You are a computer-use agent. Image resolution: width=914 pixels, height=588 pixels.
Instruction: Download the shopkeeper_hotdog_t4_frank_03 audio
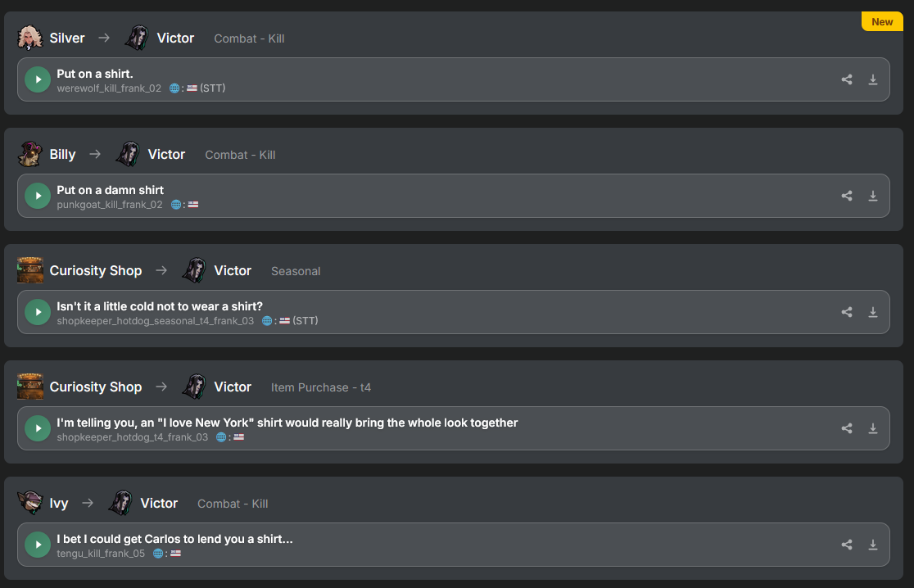tap(872, 428)
